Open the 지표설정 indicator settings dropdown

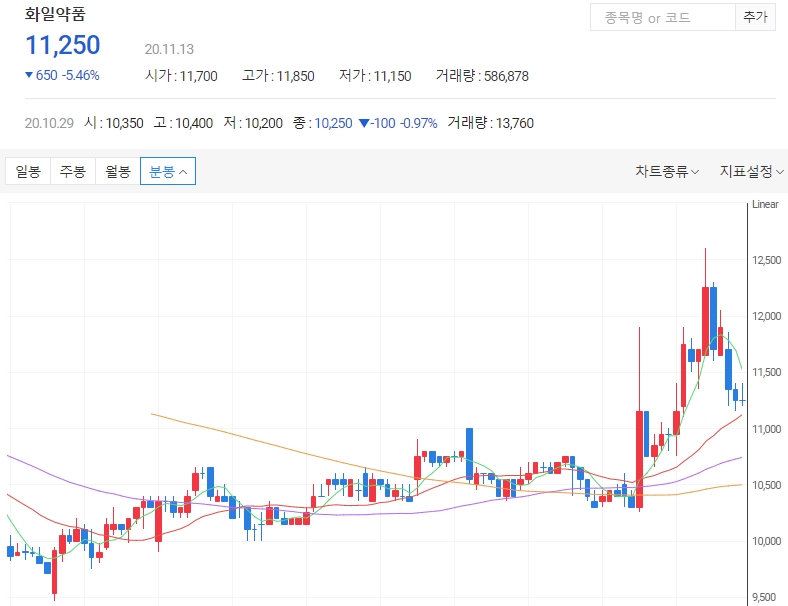pos(751,171)
